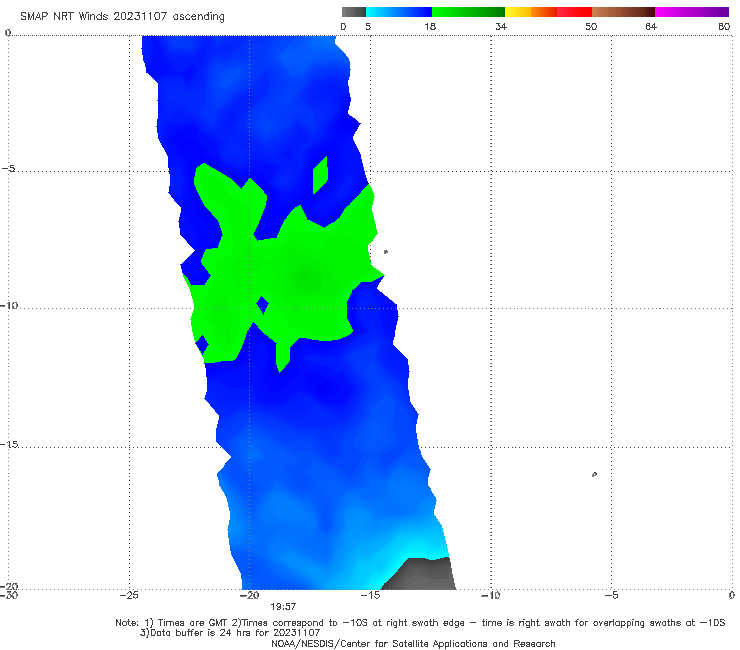
Task: Click the latitude axis label "-20"
Action: (9, 586)
